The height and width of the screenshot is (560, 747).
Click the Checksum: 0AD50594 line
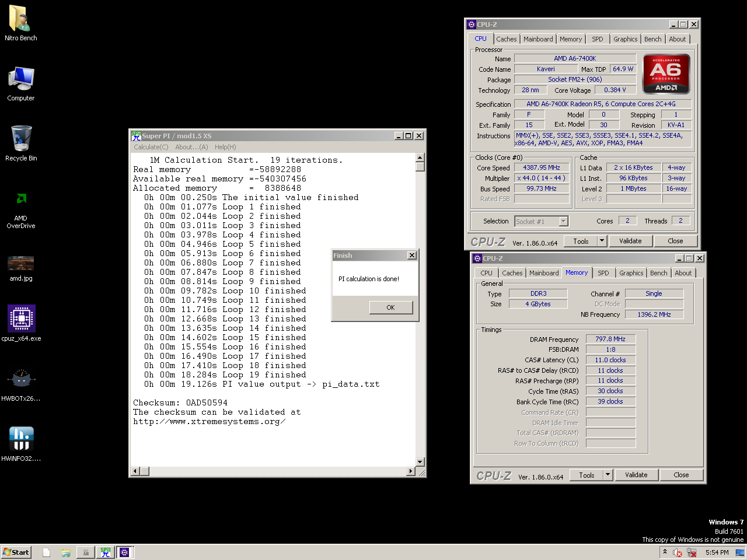(x=180, y=403)
